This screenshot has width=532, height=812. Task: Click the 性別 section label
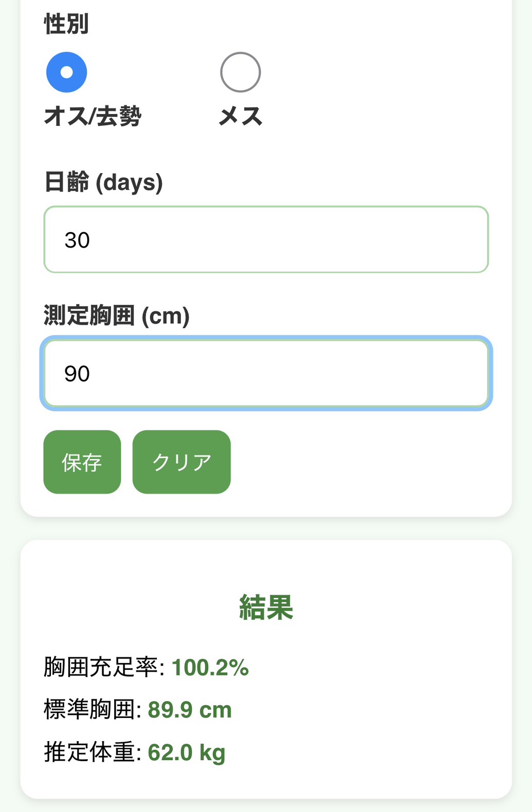click(x=66, y=24)
